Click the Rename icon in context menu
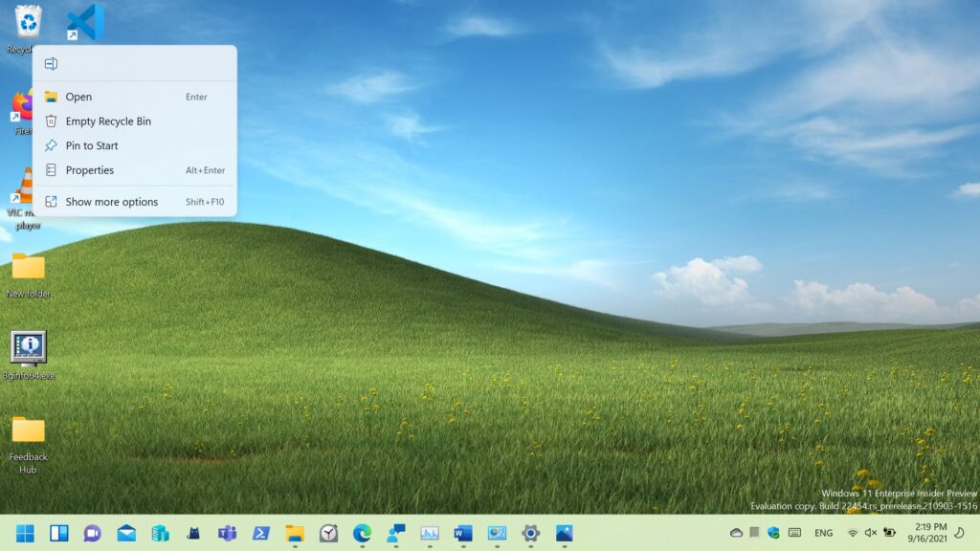Image resolution: width=980 pixels, height=551 pixels. pyautogui.click(x=52, y=64)
